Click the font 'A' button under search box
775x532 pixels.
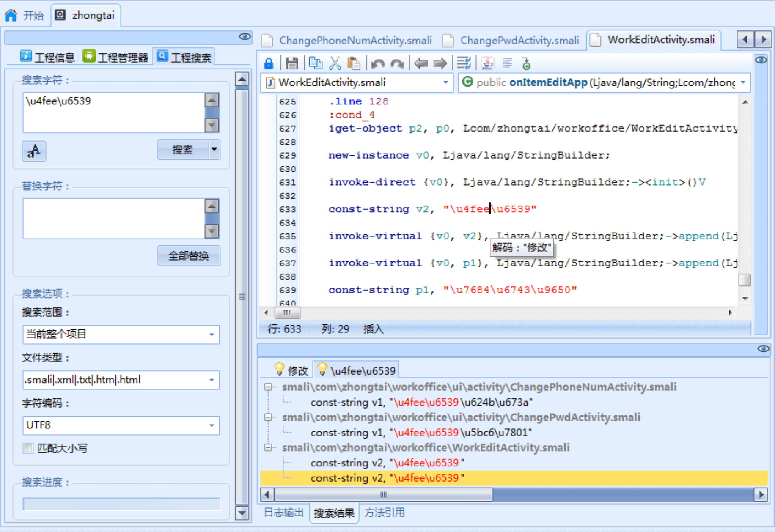[x=34, y=151]
